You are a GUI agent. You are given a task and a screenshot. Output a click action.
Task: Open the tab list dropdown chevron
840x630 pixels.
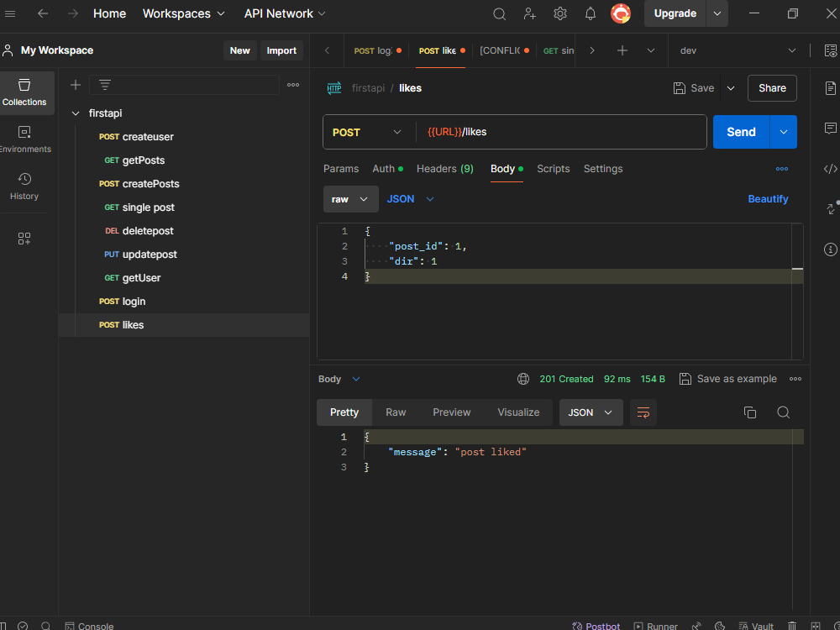pos(651,50)
